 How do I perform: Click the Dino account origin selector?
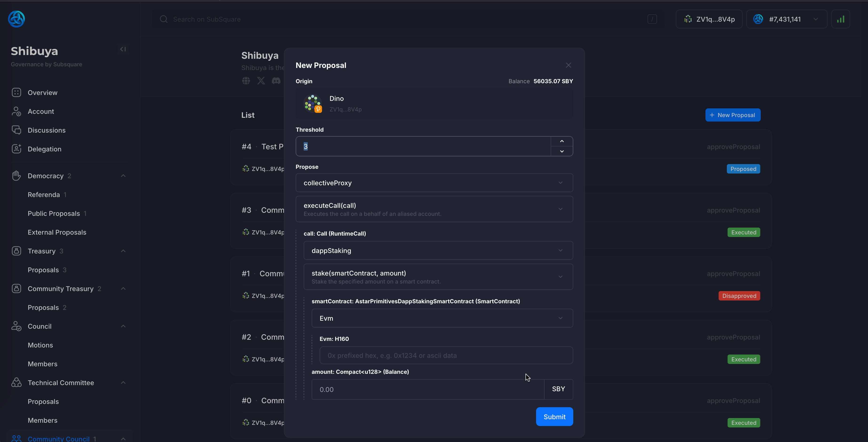[x=434, y=103]
